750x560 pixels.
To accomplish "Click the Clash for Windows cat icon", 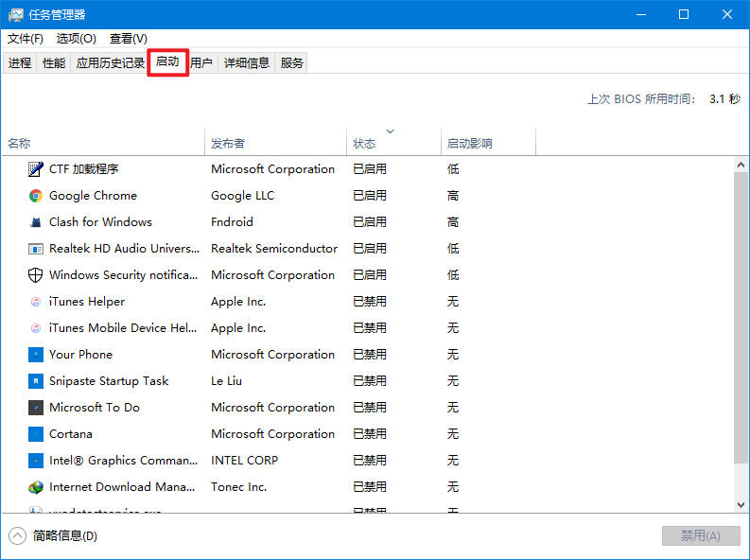I will [36, 222].
